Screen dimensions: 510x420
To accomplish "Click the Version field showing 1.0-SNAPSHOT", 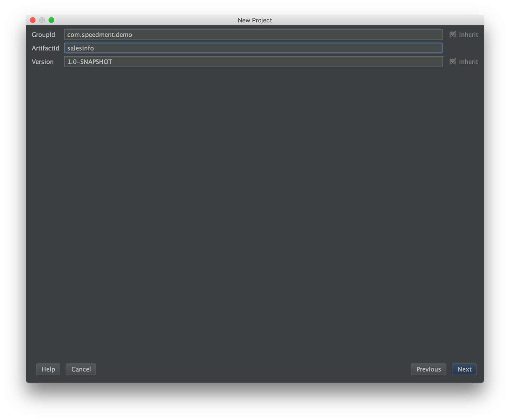I will tap(253, 62).
